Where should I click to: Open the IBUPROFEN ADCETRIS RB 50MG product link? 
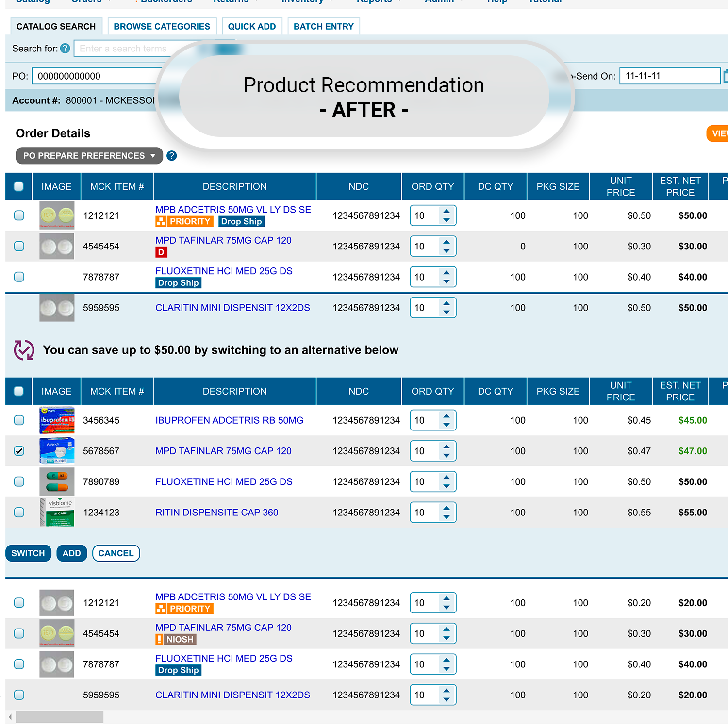[x=230, y=420]
